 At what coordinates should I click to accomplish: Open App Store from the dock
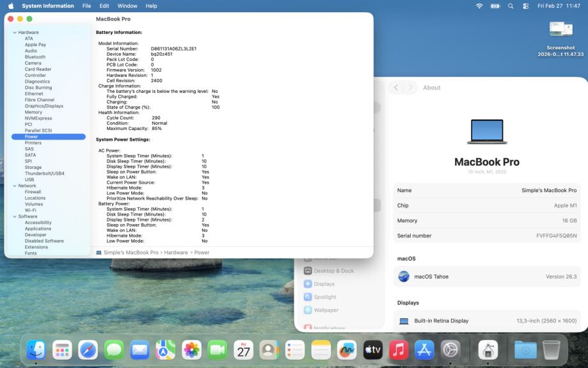coord(424,349)
